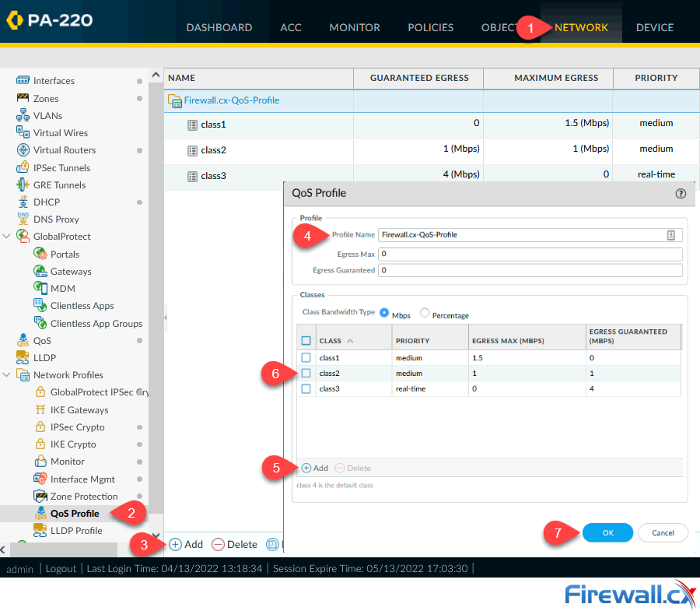The image size is (700, 611).
Task: Open Virtual Routers via its icon
Action: (23, 149)
